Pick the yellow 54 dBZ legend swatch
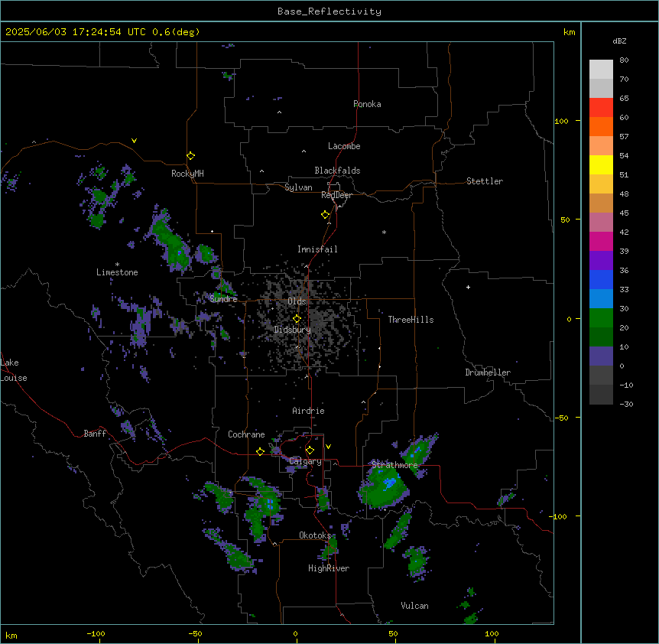Viewport: 659px width, 644px height. tap(601, 164)
